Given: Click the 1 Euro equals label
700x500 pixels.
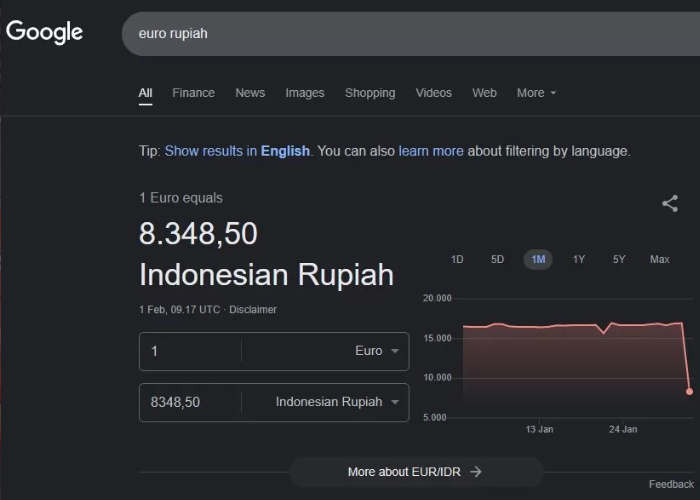Looking at the screenshot, I should [181, 198].
